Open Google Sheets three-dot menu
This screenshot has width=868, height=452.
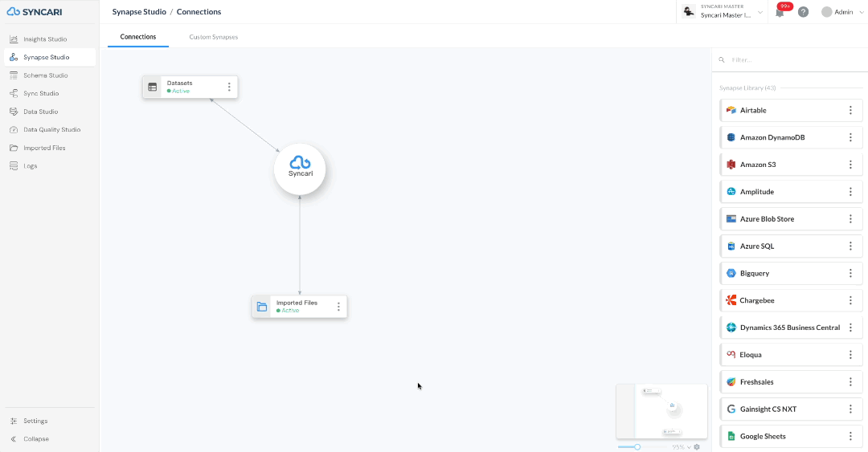pyautogui.click(x=851, y=435)
